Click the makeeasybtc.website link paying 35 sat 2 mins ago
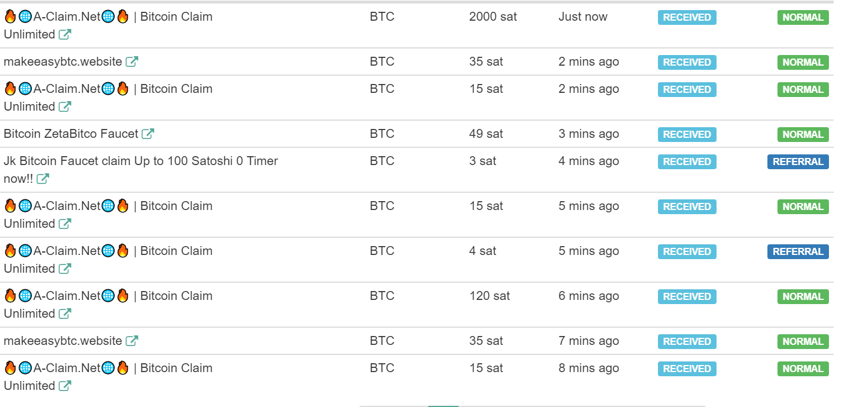 coord(63,62)
